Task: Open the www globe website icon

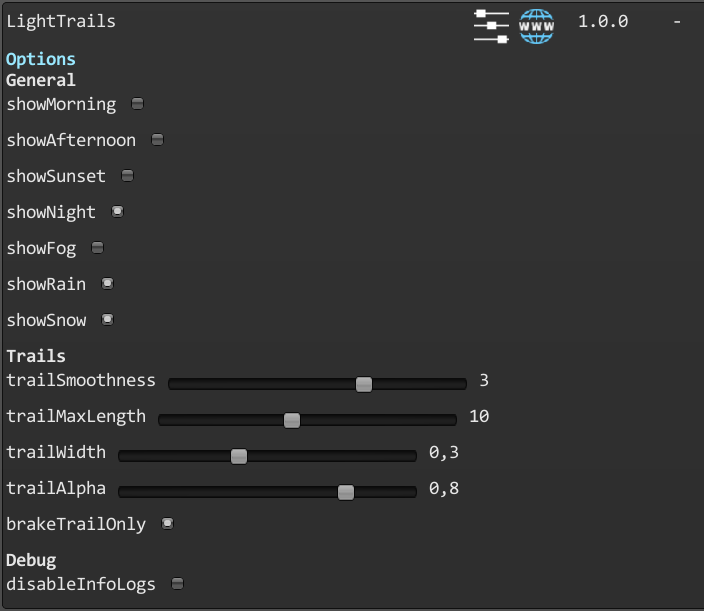Action: (537, 26)
